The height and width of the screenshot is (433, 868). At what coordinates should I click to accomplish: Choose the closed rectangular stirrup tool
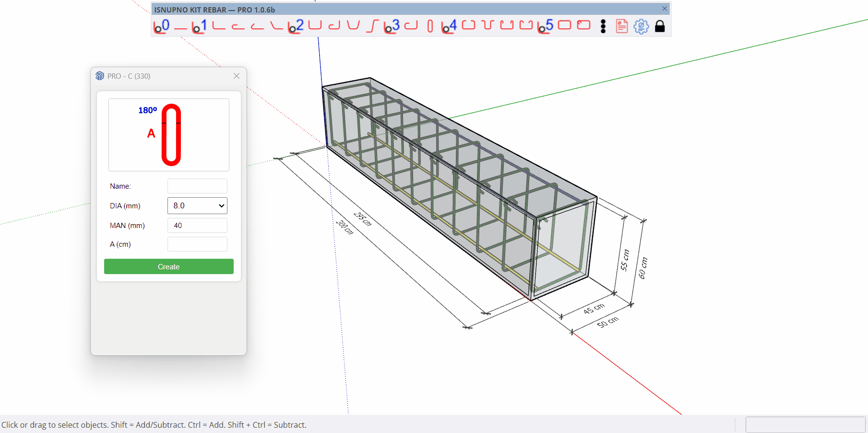[x=564, y=25]
